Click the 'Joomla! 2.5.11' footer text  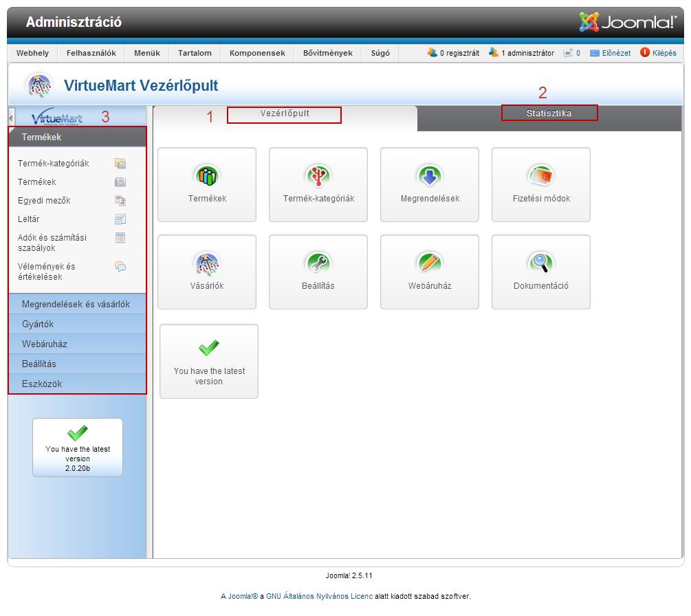click(x=349, y=575)
